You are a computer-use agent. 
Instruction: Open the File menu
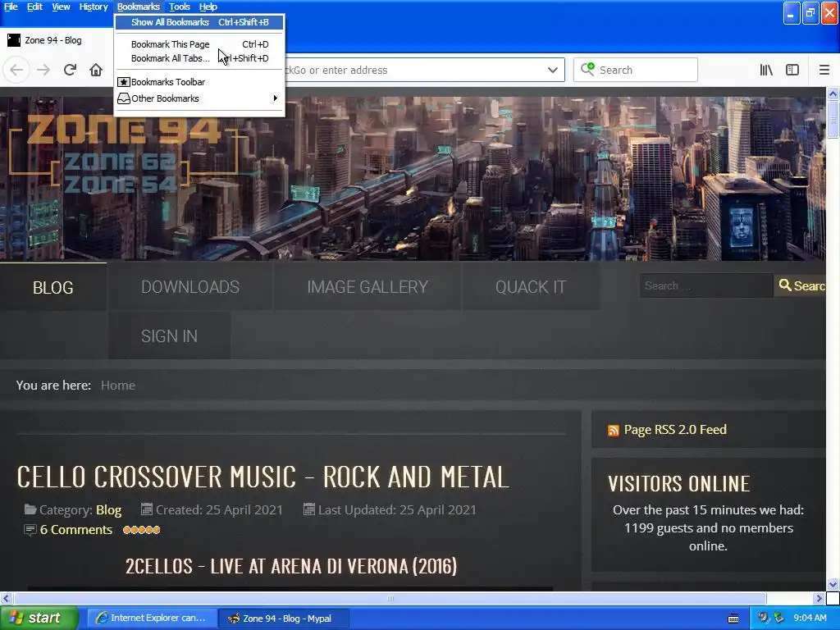point(11,7)
